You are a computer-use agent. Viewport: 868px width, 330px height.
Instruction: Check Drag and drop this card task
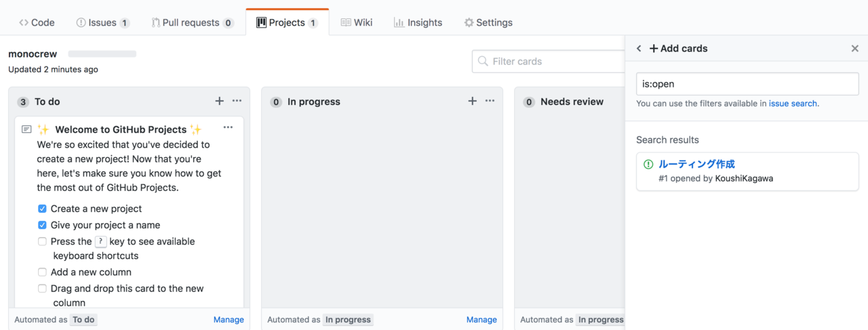pyautogui.click(x=42, y=288)
